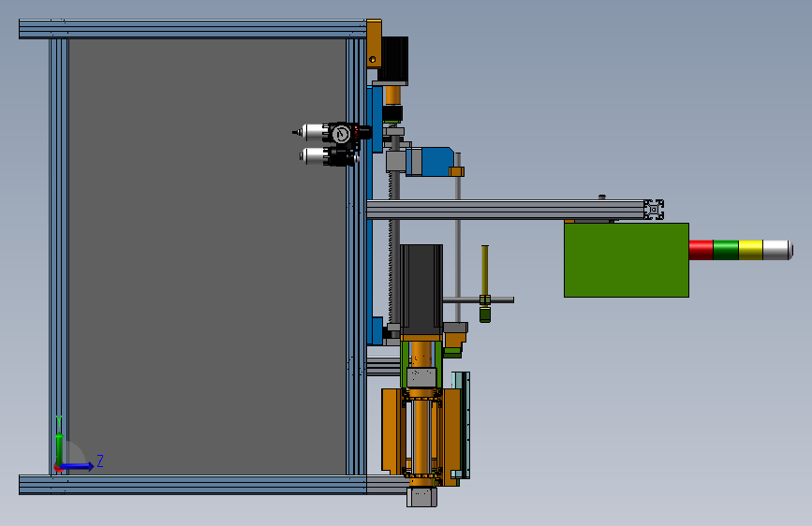Select the top horizontal aluminum frame beam
This screenshot has height=526, width=812.
pyautogui.click(x=193, y=29)
